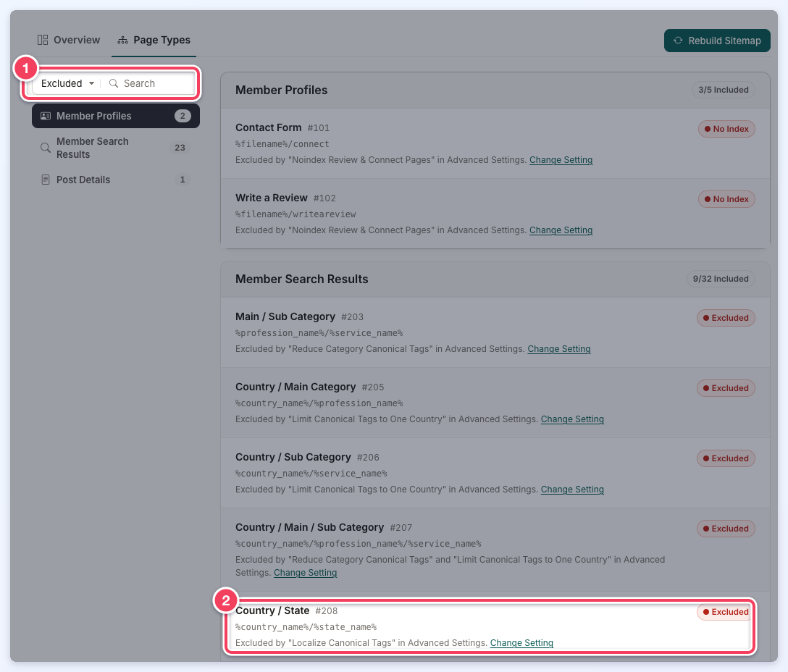Open Change Setting link for Country / Main Category
This screenshot has height=672, width=788.
572,419
